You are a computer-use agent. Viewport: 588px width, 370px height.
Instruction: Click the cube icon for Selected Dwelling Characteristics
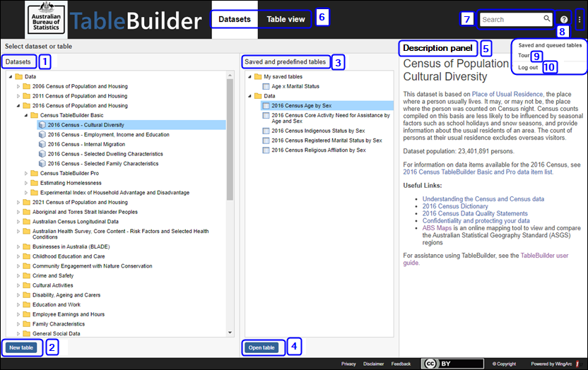point(42,154)
